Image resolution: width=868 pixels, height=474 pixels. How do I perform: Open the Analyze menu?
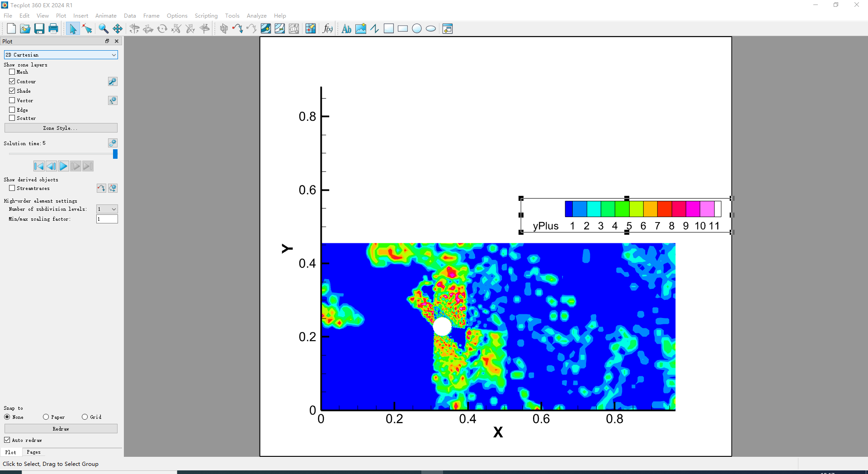[x=256, y=16]
